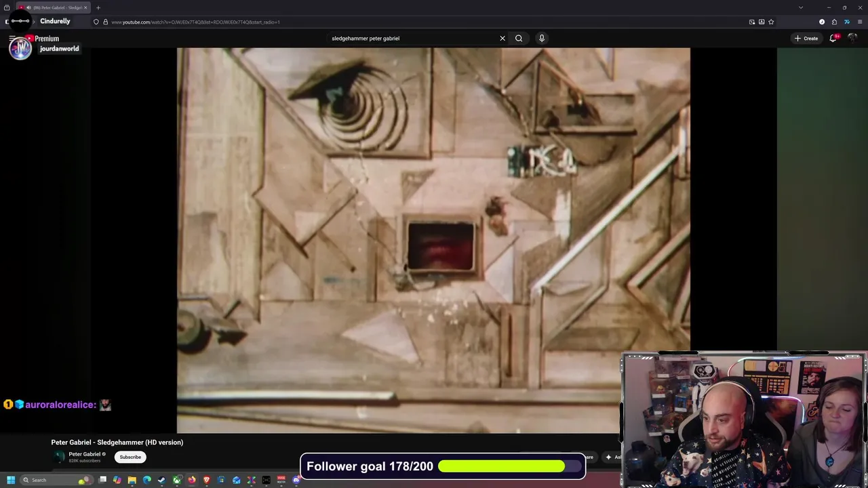Image resolution: width=868 pixels, height=488 pixels.
Task: Open the YouTube hamburger guide menu
Action: pos(12,39)
